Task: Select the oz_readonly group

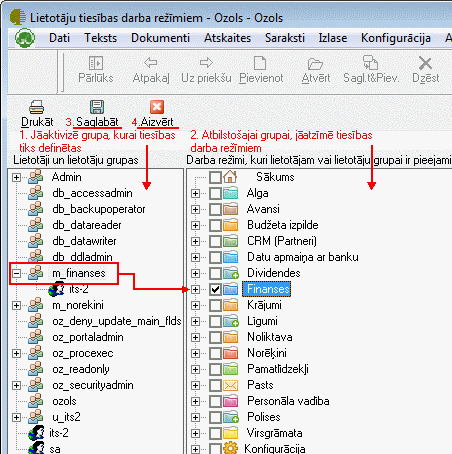Action: pos(81,369)
